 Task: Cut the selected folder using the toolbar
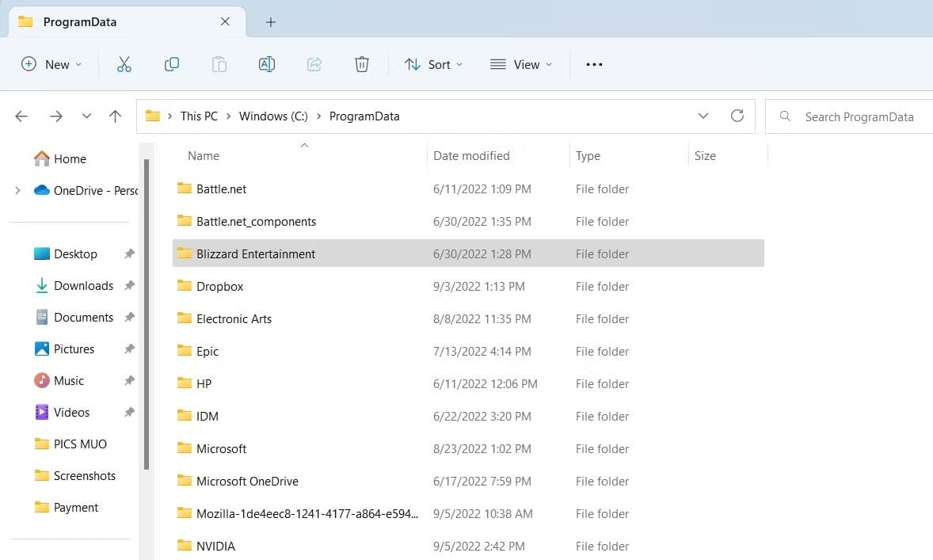[x=124, y=64]
